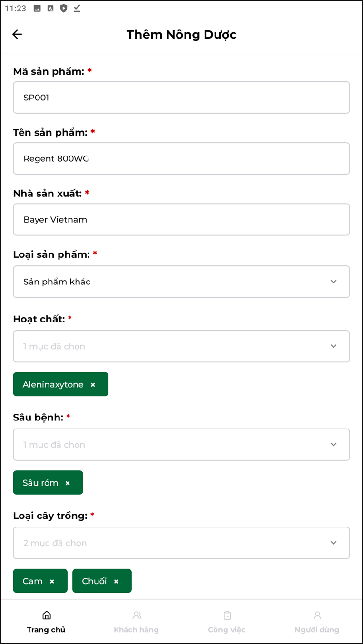Open the Người dùng user icon
Viewport: 363px width, 644px height.
pyautogui.click(x=317, y=615)
